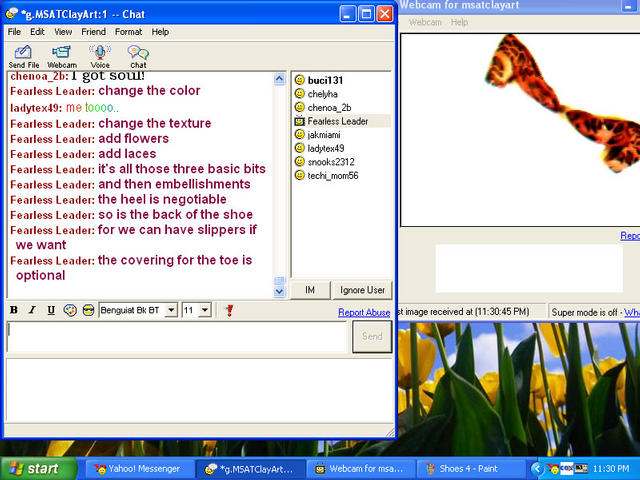Click the chat scrollbar down arrow
Viewport: 640px width, 480px height.
(280, 291)
